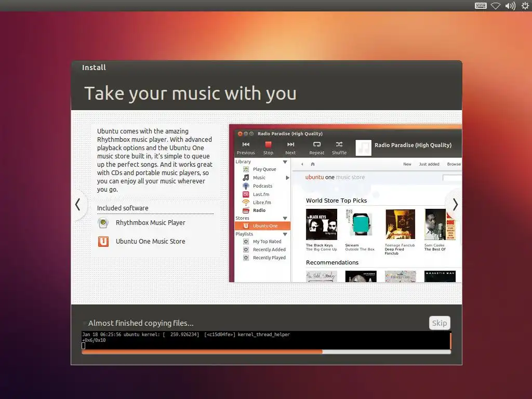The image size is (532, 399).
Task: Click the Skip button
Action: click(x=440, y=323)
